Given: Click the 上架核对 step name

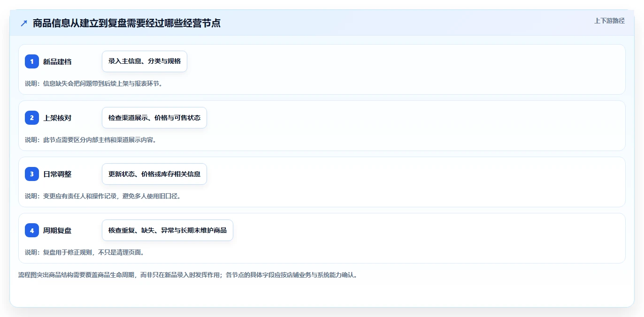Looking at the screenshot, I should (x=57, y=118).
